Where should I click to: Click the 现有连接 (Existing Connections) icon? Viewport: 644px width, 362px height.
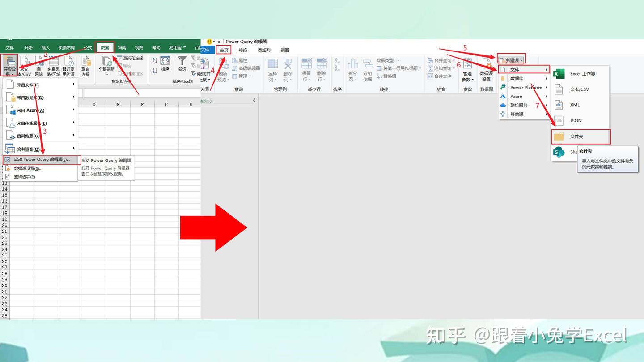(x=85, y=66)
